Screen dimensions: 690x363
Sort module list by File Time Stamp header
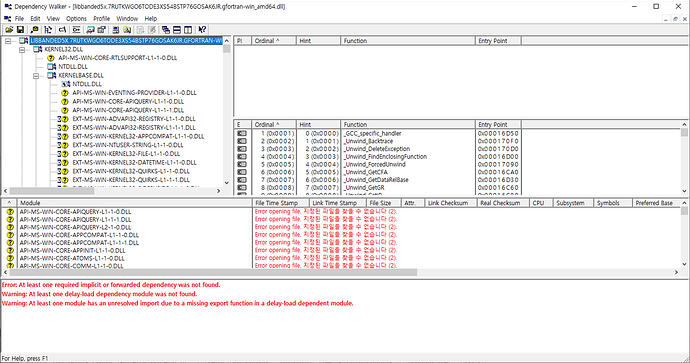[x=280, y=203]
